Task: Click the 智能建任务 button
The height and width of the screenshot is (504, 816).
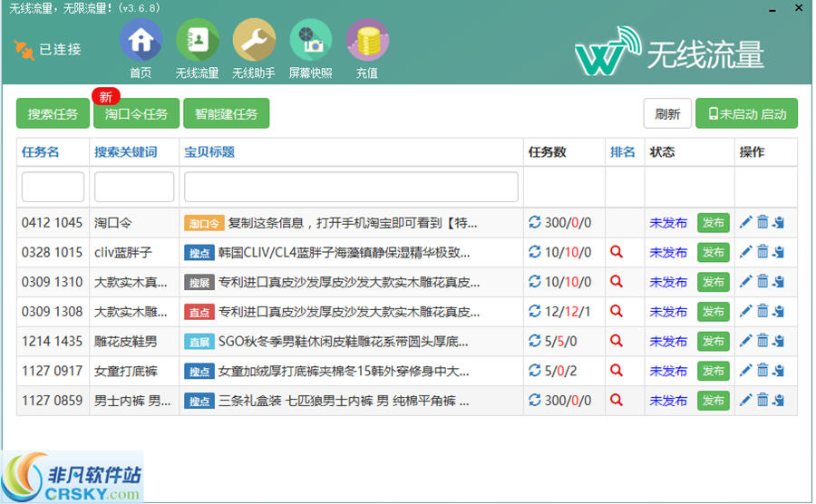Action: (227, 113)
